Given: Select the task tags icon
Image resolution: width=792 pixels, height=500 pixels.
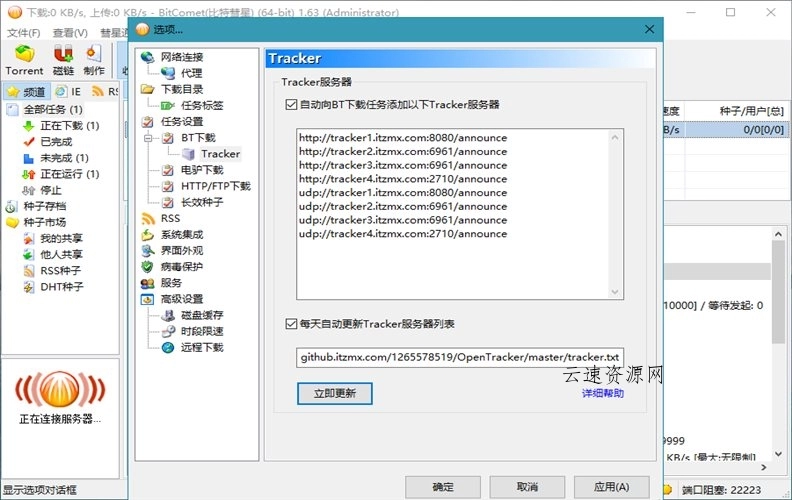Looking at the screenshot, I should [168, 106].
